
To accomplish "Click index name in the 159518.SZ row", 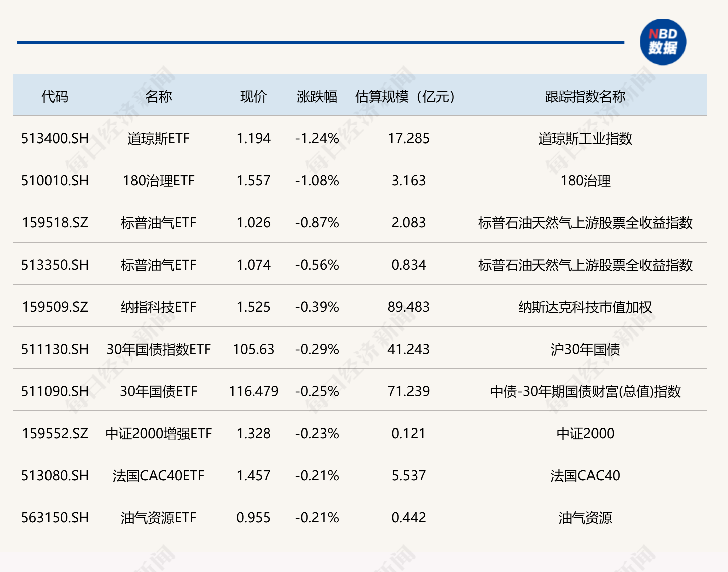I will tap(585, 223).
